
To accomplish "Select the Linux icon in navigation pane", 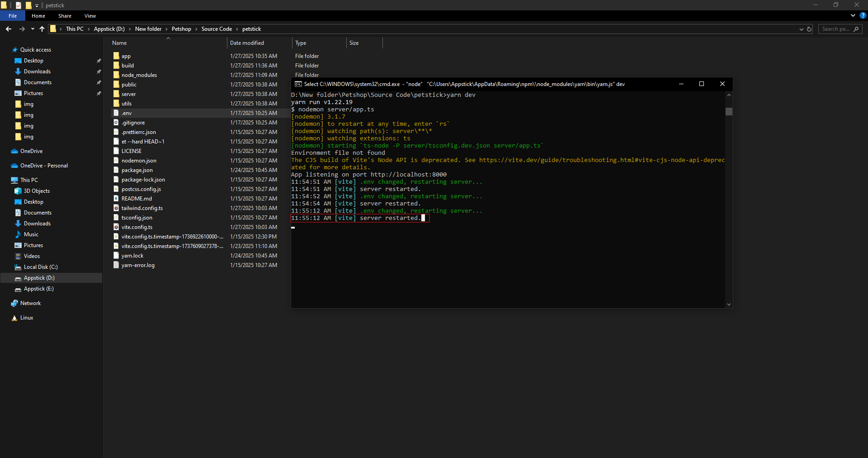I will (x=14, y=318).
